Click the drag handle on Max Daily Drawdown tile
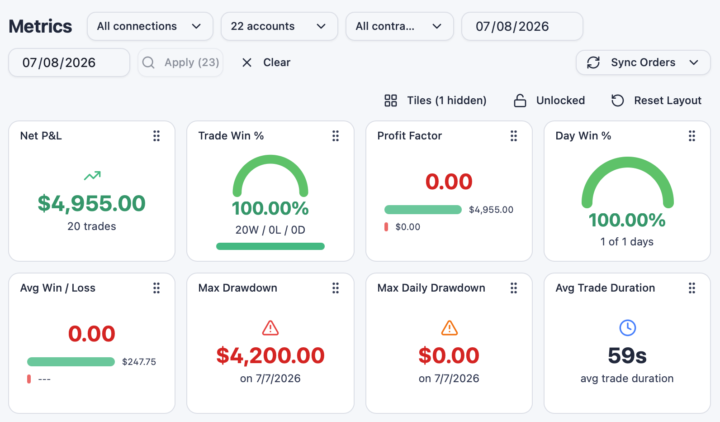 tap(514, 288)
